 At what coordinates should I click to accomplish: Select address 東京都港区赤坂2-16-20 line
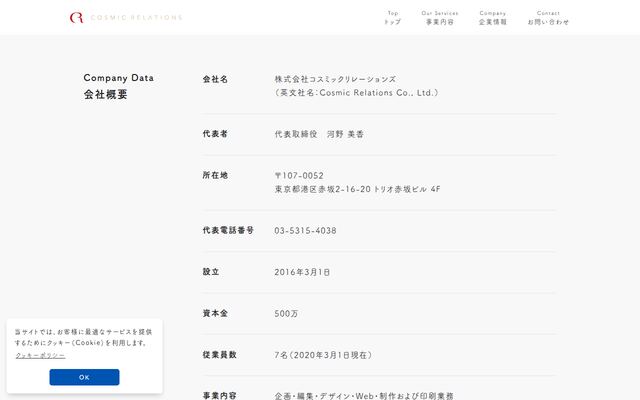358,189
